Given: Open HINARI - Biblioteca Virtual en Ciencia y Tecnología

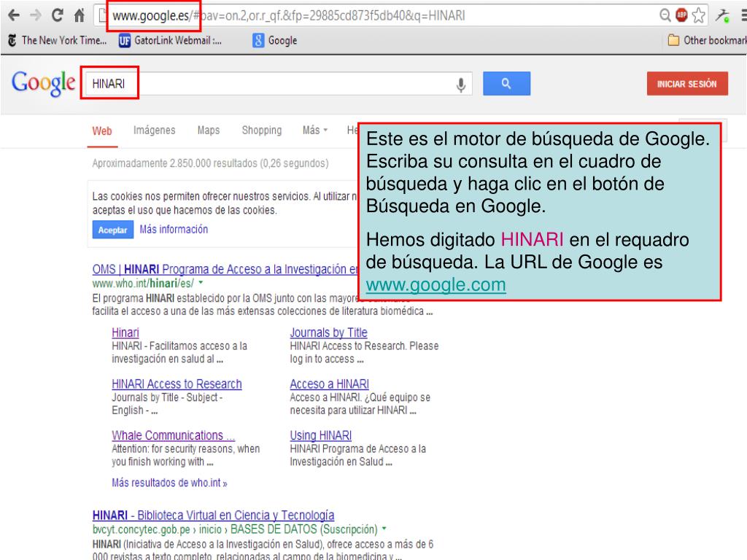Looking at the screenshot, I should click(214, 516).
